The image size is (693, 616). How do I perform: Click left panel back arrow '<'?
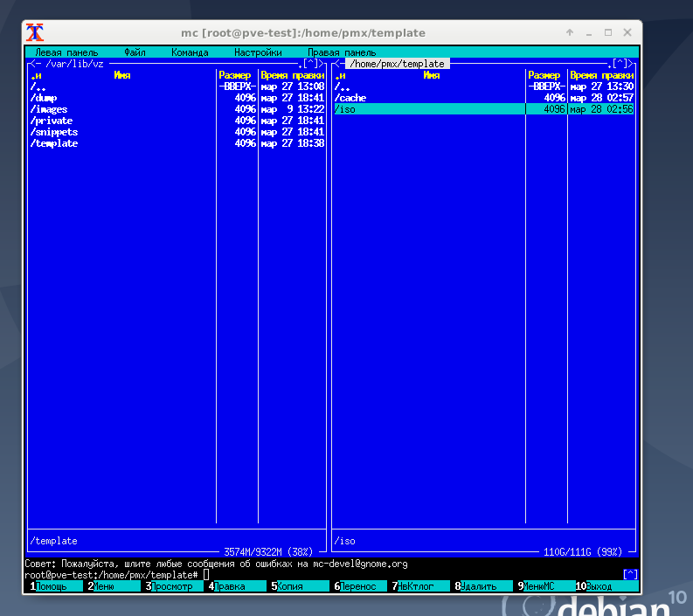[x=33, y=64]
